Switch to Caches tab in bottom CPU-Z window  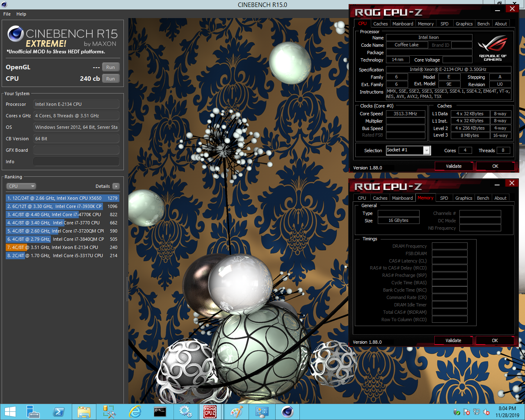(380, 198)
